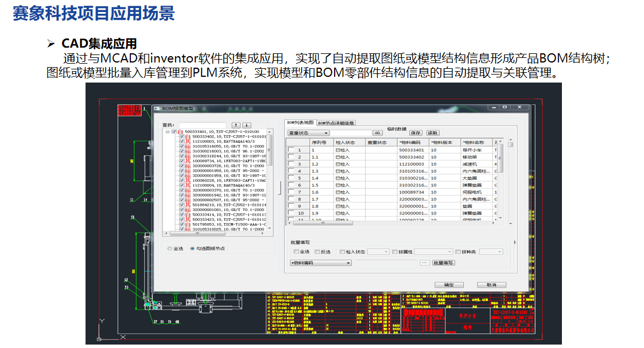
Task: Select the 全选 radio button
Action: pyautogui.click(x=170, y=248)
